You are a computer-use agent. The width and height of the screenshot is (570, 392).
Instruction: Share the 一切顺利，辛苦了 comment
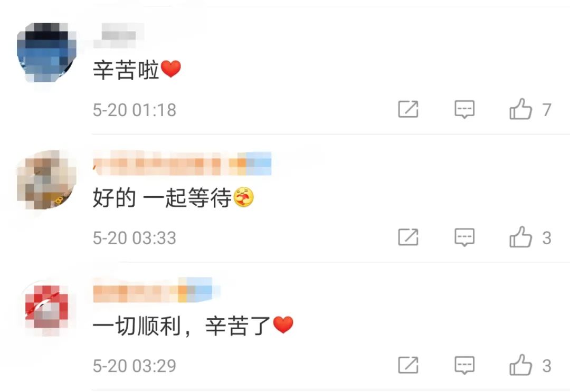coord(408,365)
